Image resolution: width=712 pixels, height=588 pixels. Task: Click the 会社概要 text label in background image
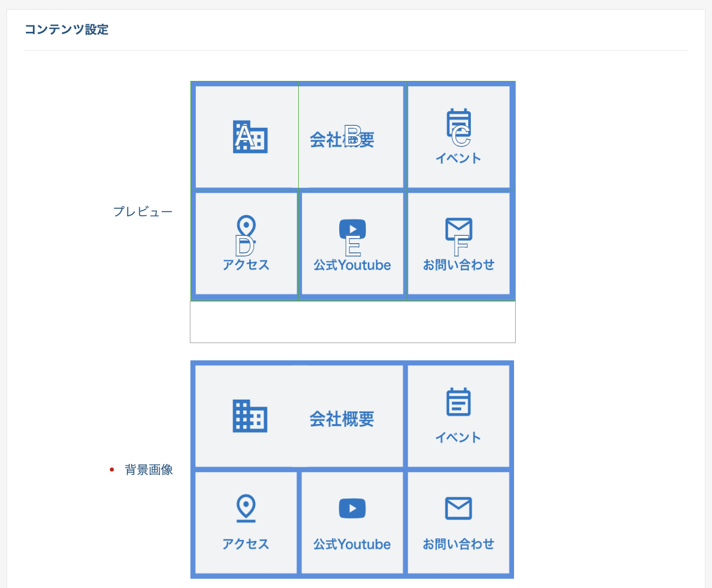343,417
